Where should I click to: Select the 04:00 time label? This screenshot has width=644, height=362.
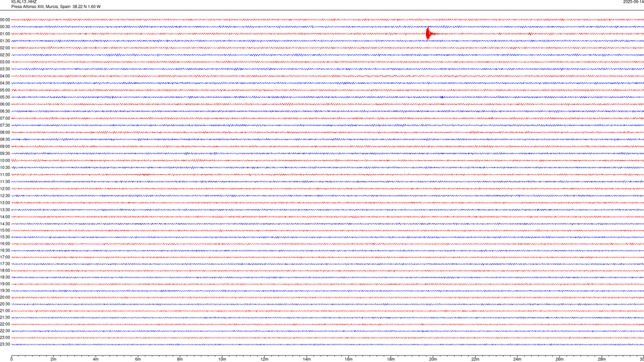point(5,76)
